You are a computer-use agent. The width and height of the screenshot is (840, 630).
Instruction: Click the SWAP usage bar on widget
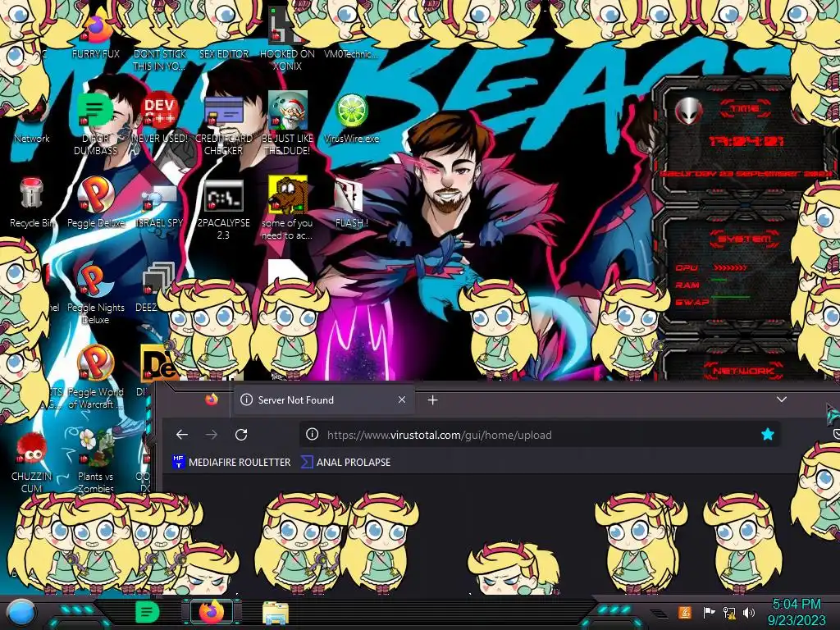click(x=730, y=296)
